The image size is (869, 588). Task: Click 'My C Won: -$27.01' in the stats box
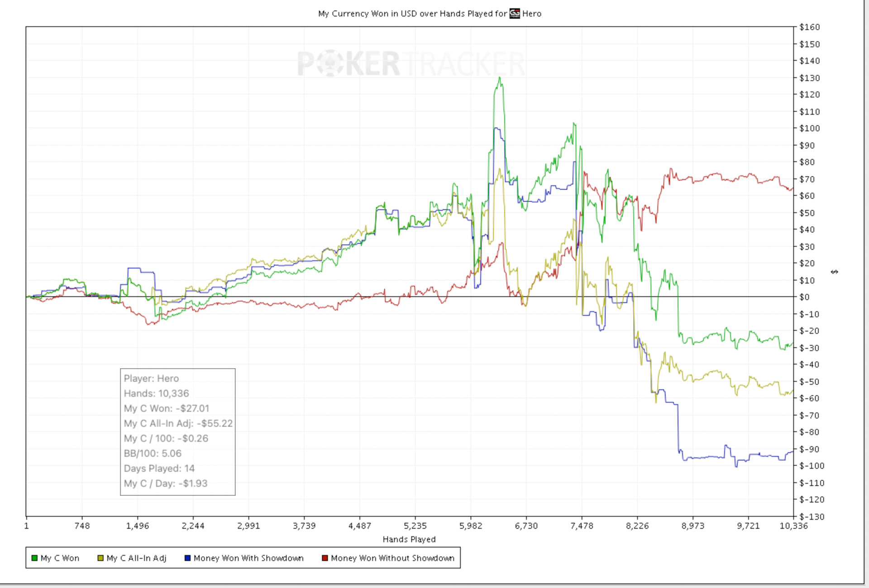click(167, 408)
